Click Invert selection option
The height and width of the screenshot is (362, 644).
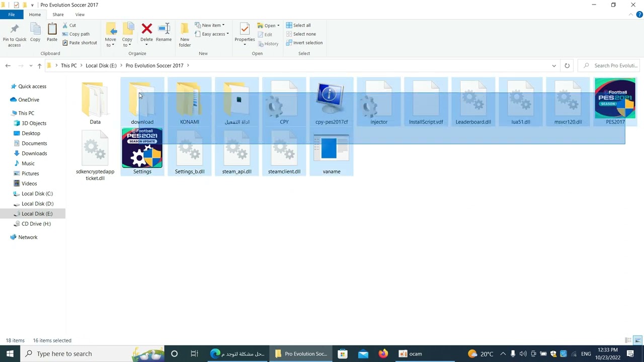click(304, 43)
